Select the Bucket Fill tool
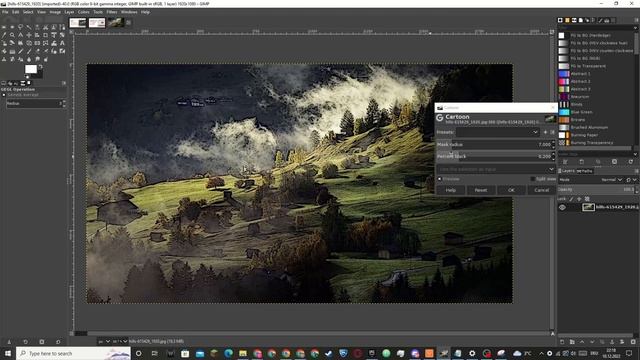This screenshot has height=360, width=640. click(4, 51)
